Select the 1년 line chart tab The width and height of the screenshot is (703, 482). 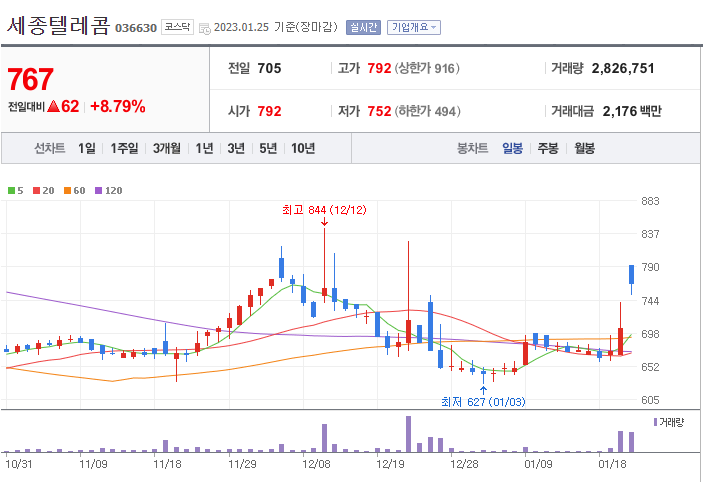coord(204,148)
